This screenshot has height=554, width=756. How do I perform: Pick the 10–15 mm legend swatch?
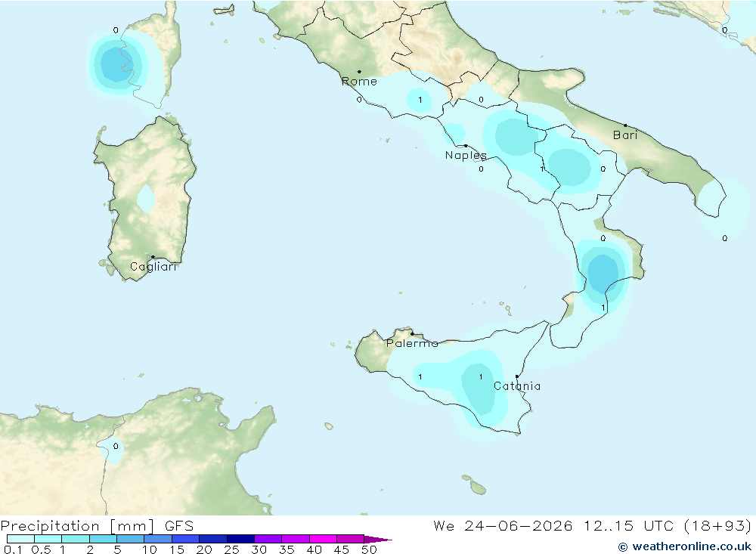click(158, 539)
